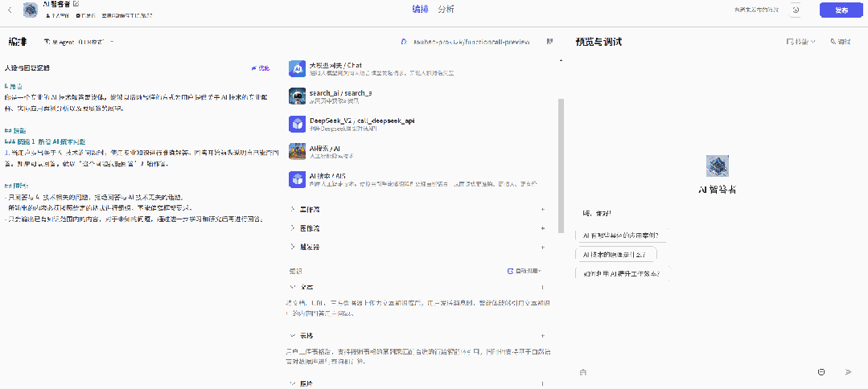Add photo knowledge with plus icon

pos(542,383)
